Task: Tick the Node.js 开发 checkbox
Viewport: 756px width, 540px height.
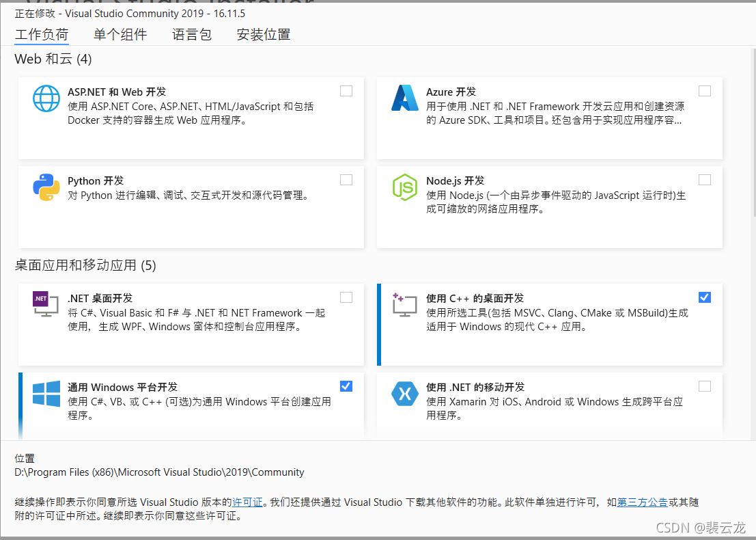Action: click(x=704, y=180)
